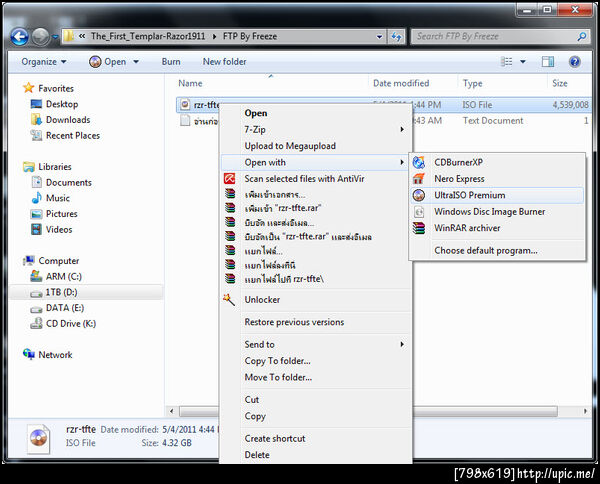Click the horizontal scrollbar left arrow
The image size is (600, 484).
[171, 411]
